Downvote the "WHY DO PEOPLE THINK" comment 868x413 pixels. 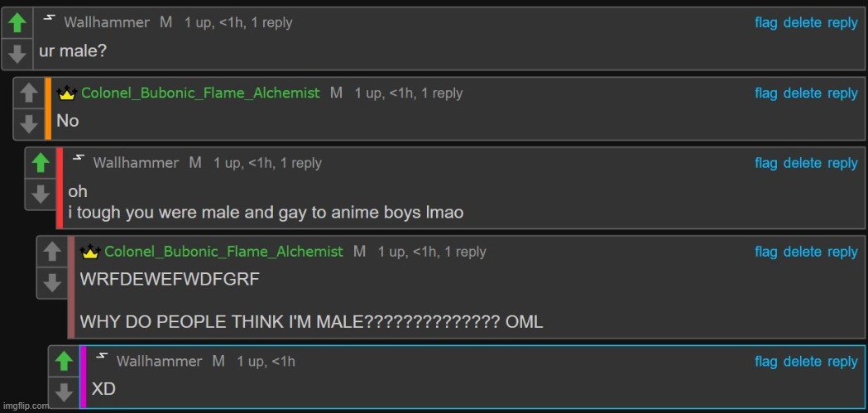click(52, 283)
